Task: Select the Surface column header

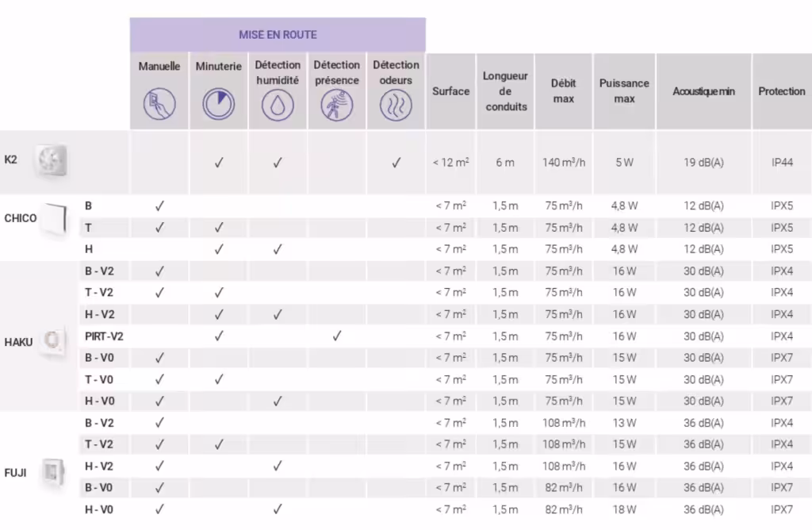Action: tap(450, 91)
